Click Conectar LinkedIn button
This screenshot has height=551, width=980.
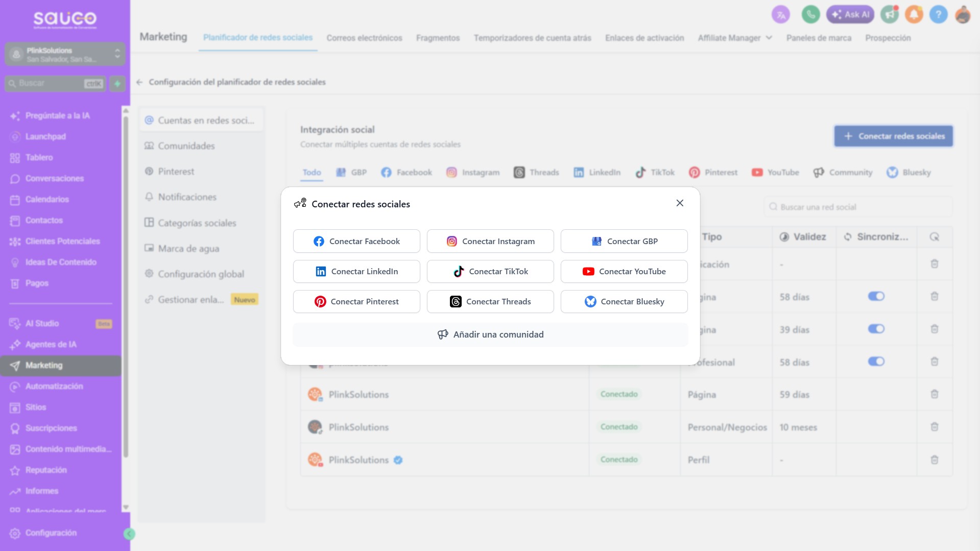356,271
